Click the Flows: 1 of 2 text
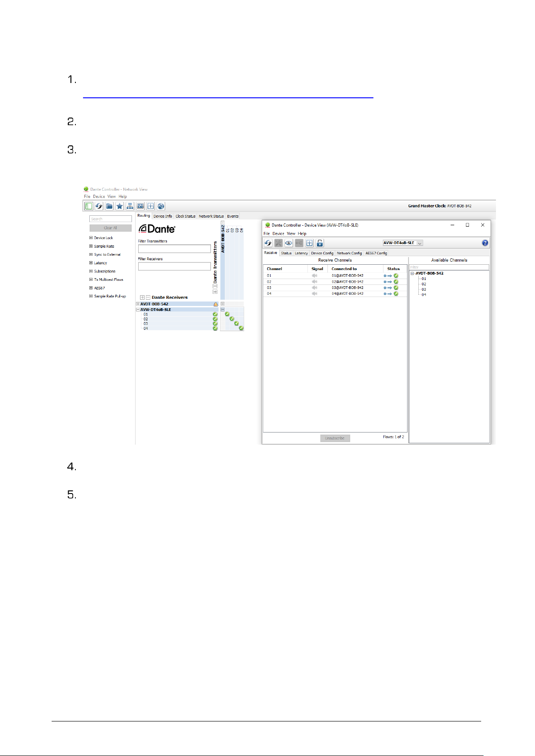This screenshot has height=756, width=535. [x=393, y=437]
